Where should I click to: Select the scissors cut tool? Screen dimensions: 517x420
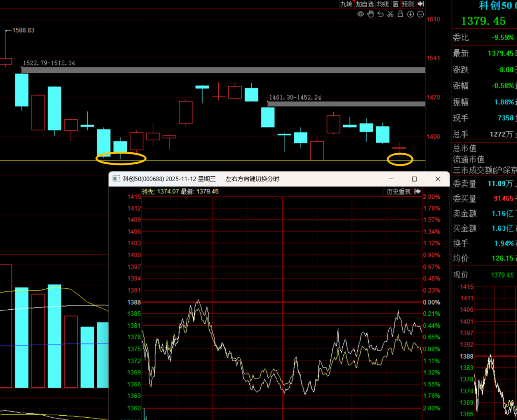(x=390, y=14)
